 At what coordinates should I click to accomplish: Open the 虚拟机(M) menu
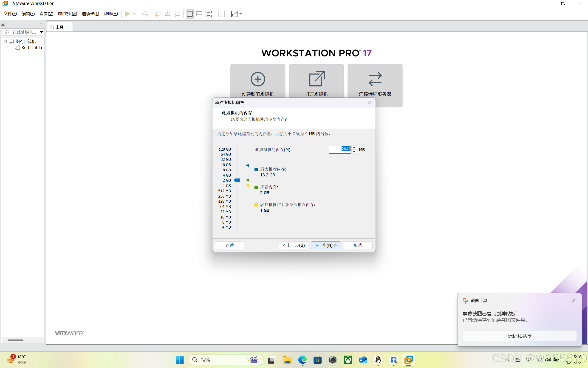click(67, 14)
